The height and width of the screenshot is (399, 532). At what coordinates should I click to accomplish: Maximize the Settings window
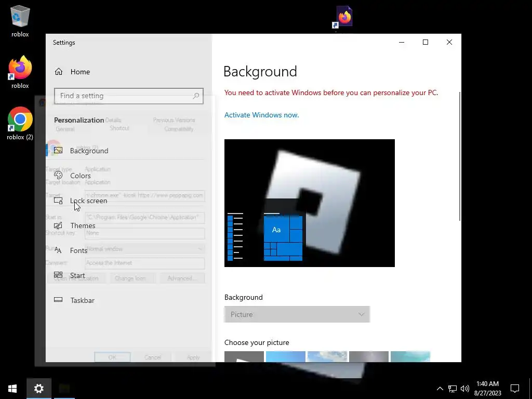[425, 42]
